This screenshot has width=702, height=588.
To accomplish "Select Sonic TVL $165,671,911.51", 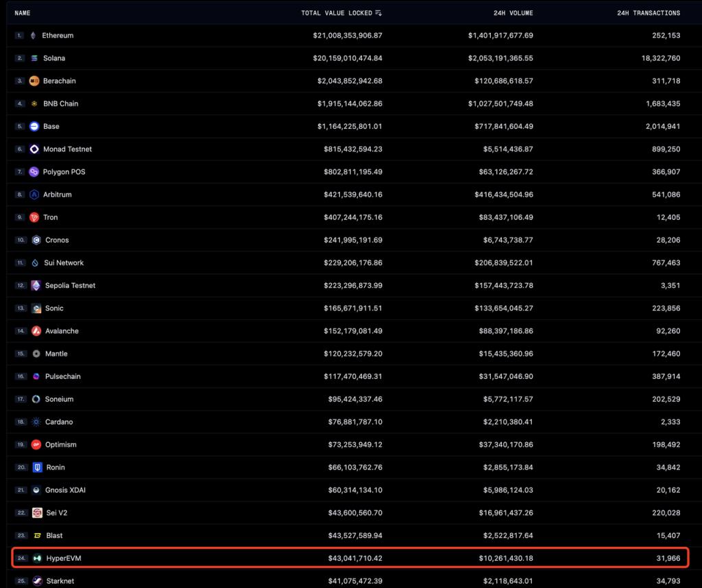I will pos(353,308).
